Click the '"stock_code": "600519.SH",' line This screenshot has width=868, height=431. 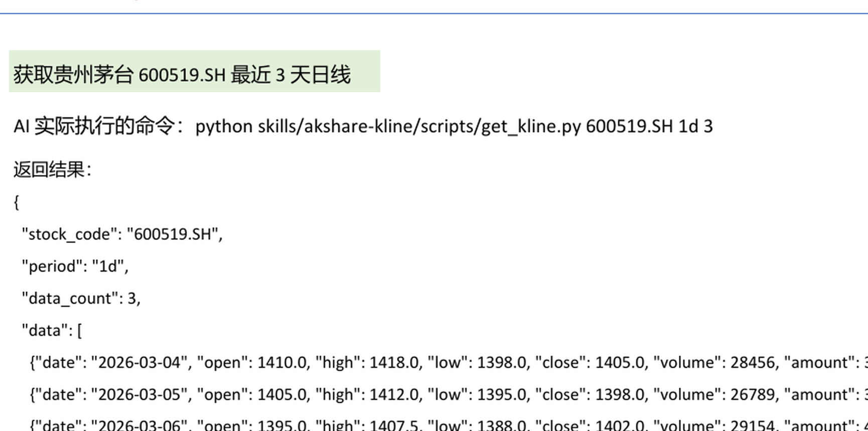pos(122,234)
